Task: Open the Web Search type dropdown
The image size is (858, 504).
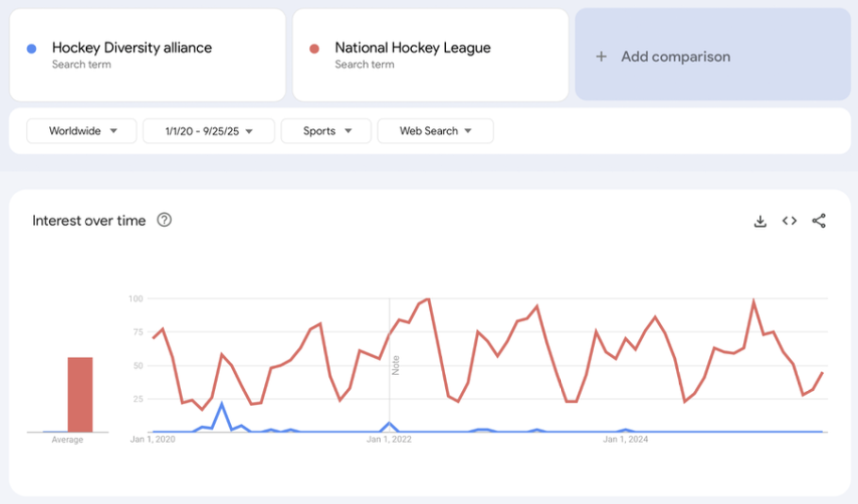Action: point(436,131)
